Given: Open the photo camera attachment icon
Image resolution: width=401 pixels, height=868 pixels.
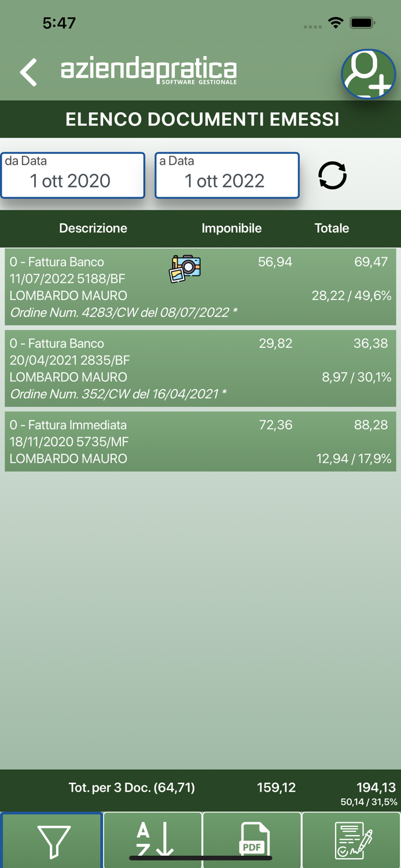Looking at the screenshot, I should coord(185,269).
